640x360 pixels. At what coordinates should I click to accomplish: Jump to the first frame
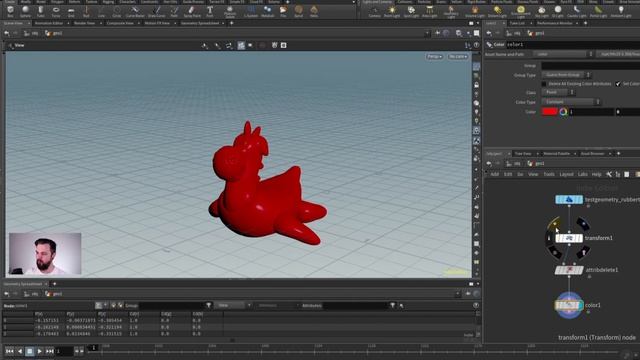point(10,351)
